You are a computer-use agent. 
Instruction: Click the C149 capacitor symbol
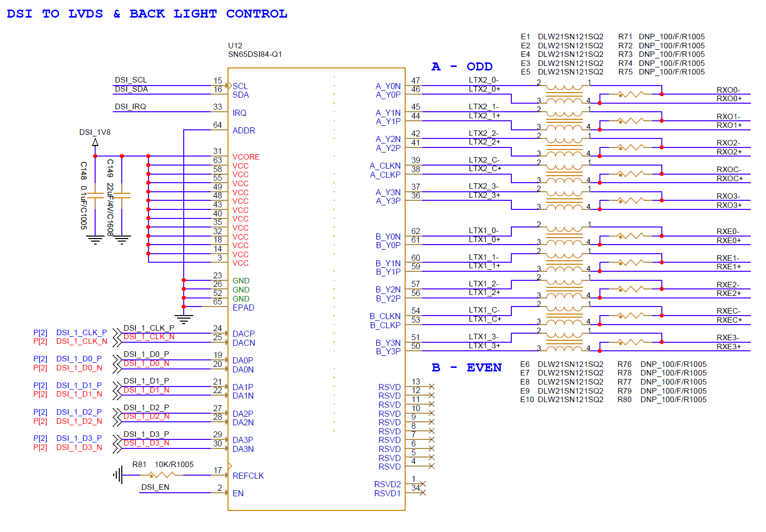pos(122,195)
